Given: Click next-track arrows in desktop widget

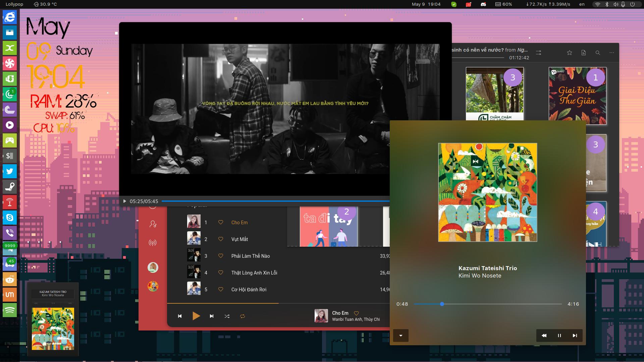Looking at the screenshot, I should (x=70, y=303).
